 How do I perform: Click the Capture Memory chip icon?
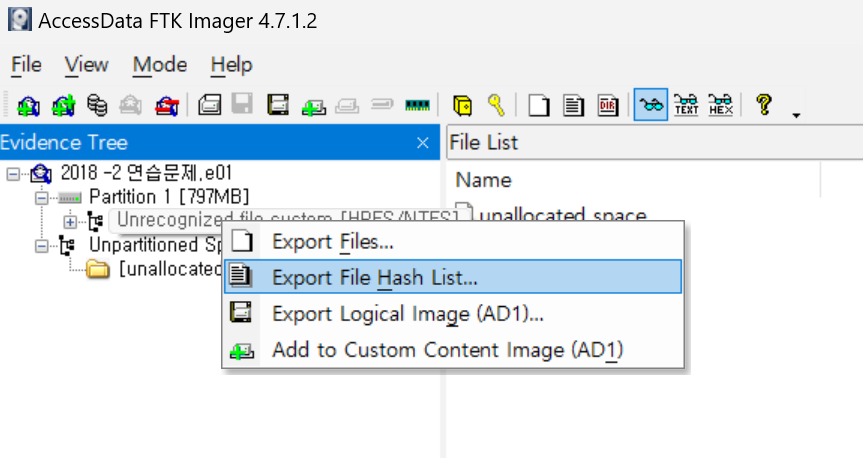pyautogui.click(x=417, y=105)
